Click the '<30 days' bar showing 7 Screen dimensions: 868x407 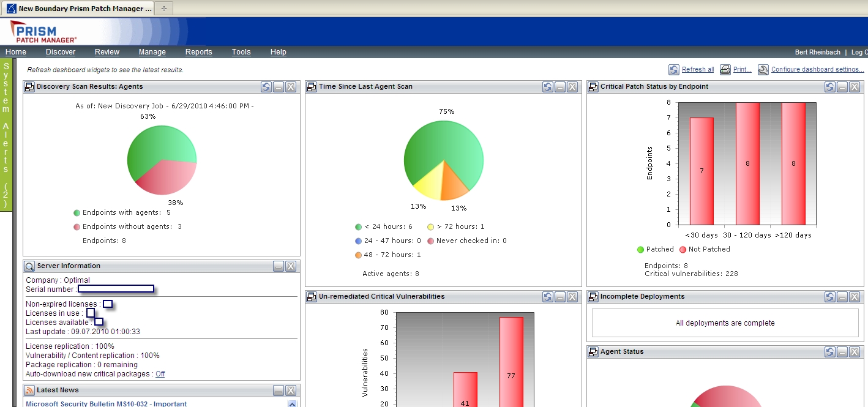[x=702, y=171]
